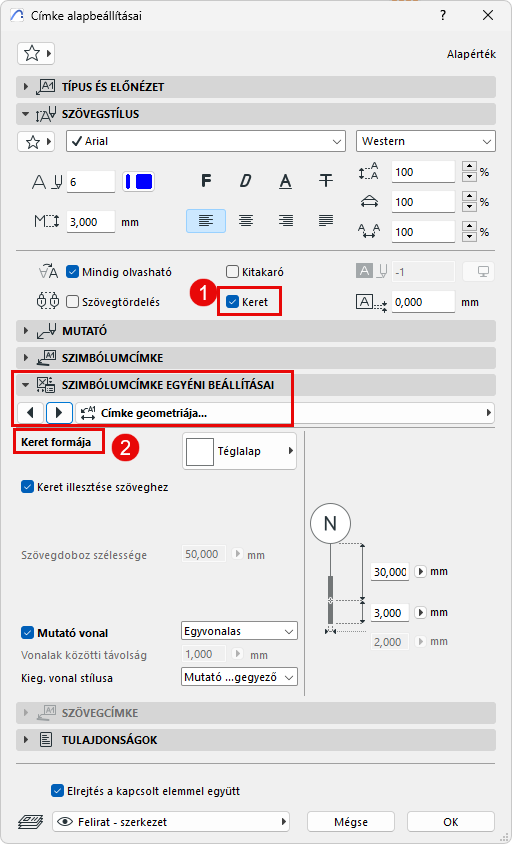This screenshot has height=844, width=512.
Task: Toggle underline text formatting
Action: (x=285, y=181)
